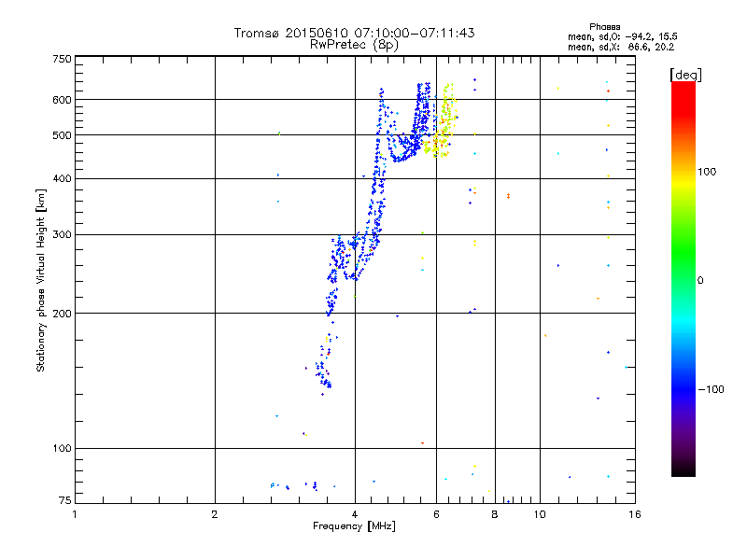Screen dimensions: 747x560
Task: Click the x-axis tick label '4'
Action: click(355, 514)
